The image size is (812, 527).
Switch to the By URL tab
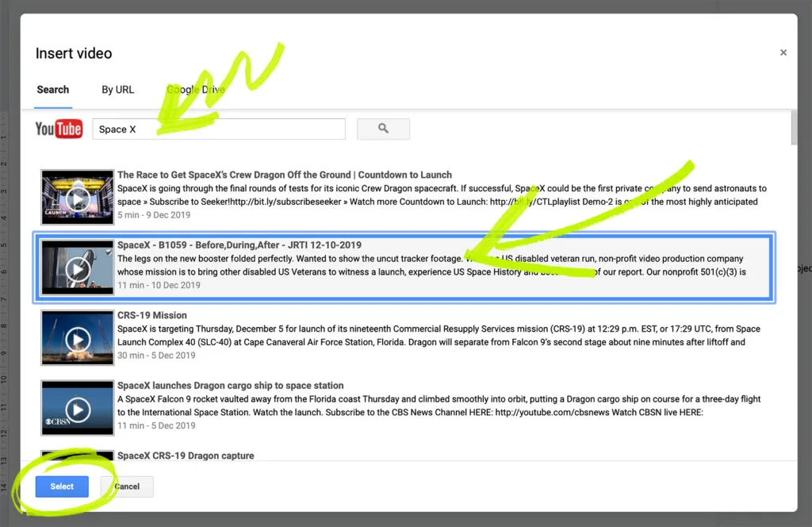117,90
